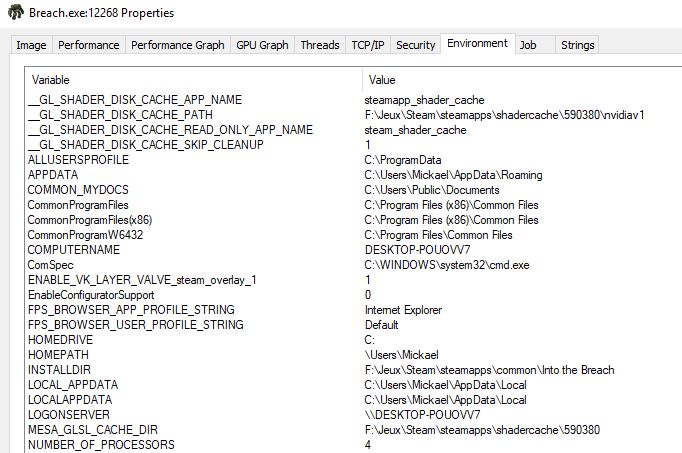Select the HOMEDRIVE variable
This screenshot has width=682, height=453.
tap(60, 340)
